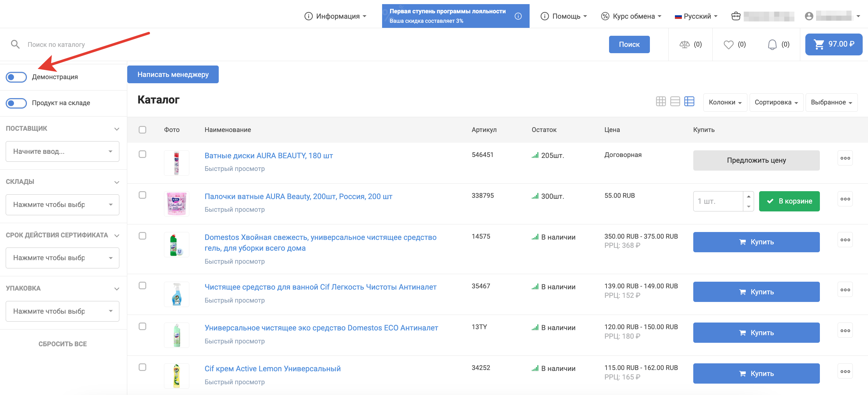Toggle Продукт на складе switch
The height and width of the screenshot is (395, 868).
(x=16, y=103)
